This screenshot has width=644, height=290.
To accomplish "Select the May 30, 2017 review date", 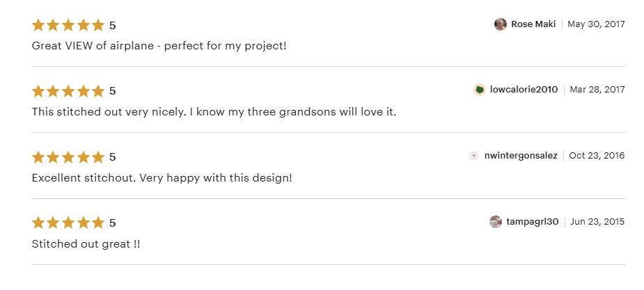I will pos(596,24).
